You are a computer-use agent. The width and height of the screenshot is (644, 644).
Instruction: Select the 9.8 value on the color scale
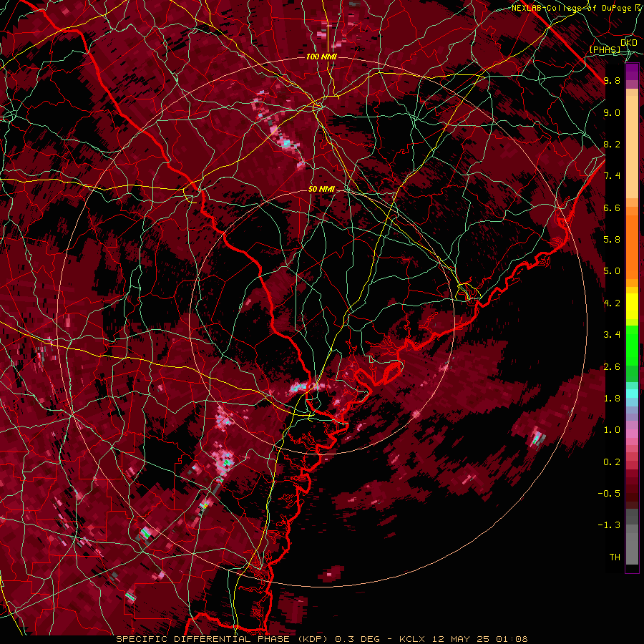tap(612, 80)
